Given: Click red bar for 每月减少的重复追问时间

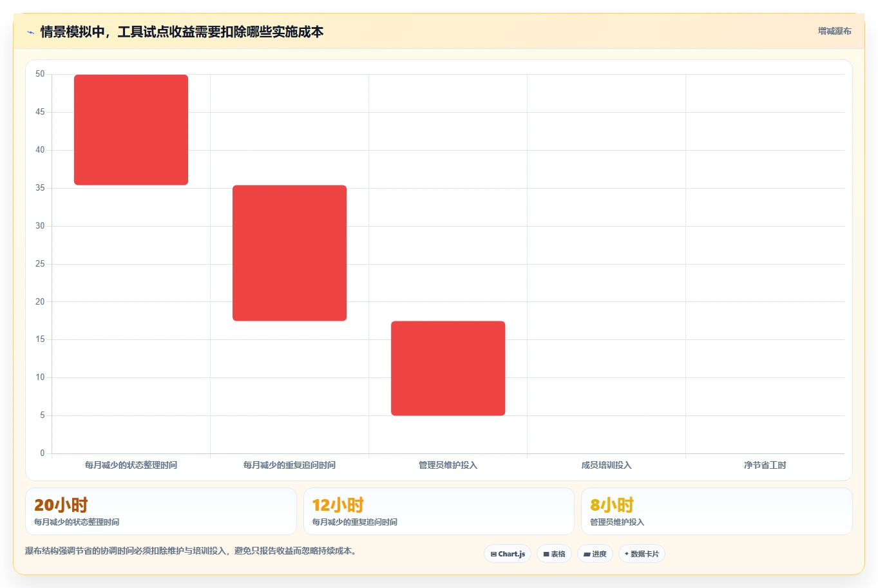Looking at the screenshot, I should (290, 253).
